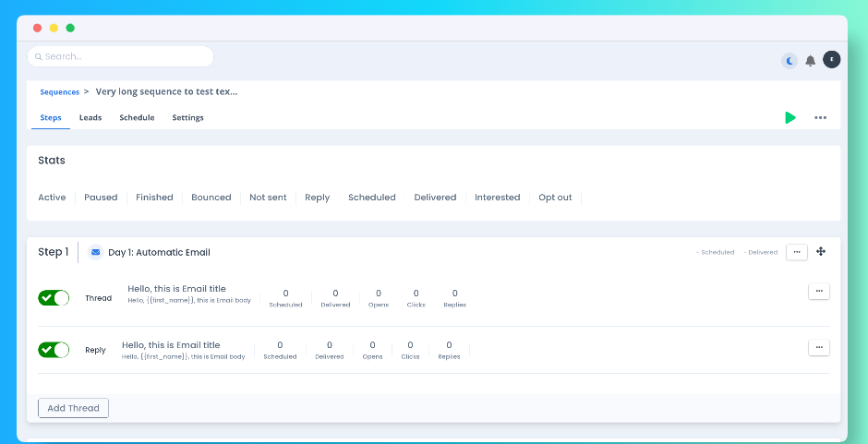The image size is (868, 444).
Task: Open user profile avatar
Action: [832, 59]
